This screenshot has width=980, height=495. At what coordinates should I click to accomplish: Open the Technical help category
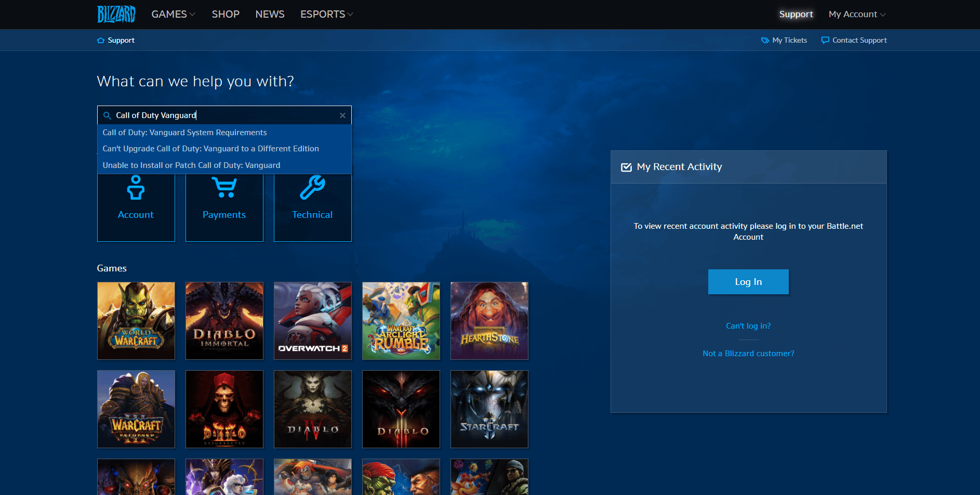pyautogui.click(x=313, y=207)
